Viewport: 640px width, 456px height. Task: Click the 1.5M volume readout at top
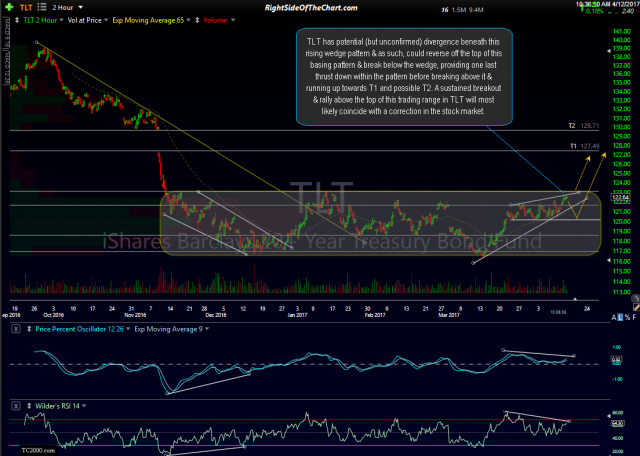click(x=459, y=10)
